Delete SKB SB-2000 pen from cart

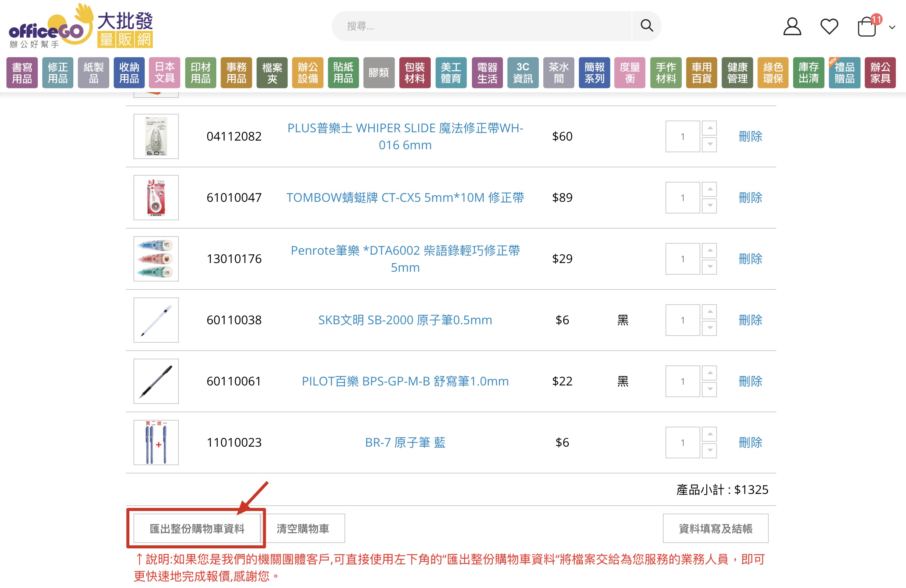(750, 320)
